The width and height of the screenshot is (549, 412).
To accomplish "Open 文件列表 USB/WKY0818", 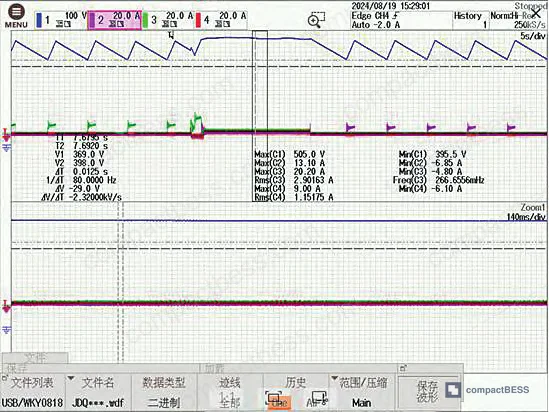I will pos(33,392).
